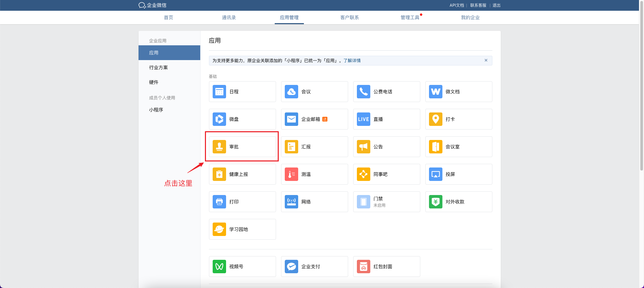Open the 汇报 report icon

click(x=291, y=147)
